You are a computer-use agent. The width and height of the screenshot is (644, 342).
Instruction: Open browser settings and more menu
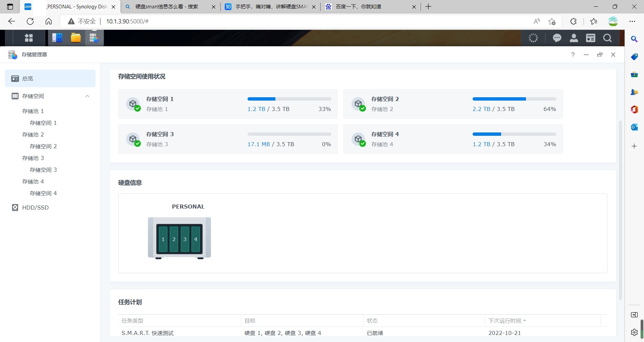point(632,21)
